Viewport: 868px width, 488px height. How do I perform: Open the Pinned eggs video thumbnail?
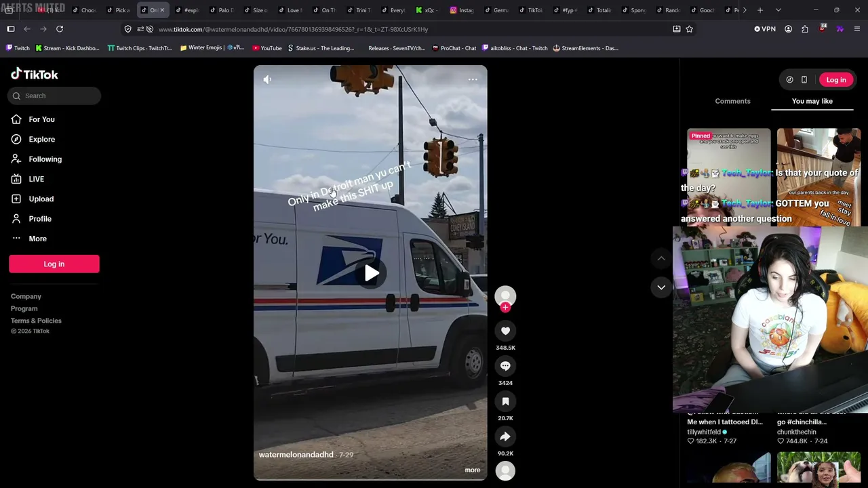pyautogui.click(x=729, y=177)
